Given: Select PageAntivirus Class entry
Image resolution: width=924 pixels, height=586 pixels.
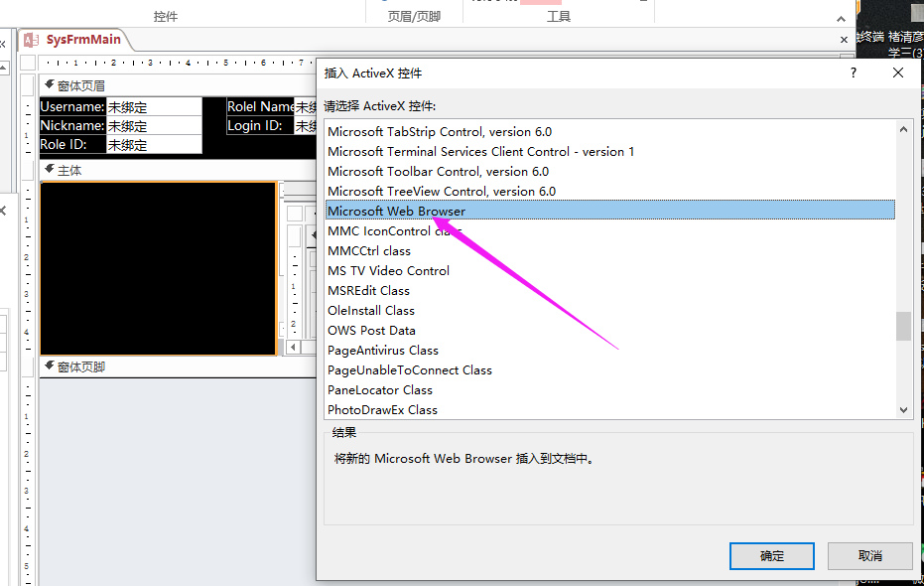Looking at the screenshot, I should [610, 351].
